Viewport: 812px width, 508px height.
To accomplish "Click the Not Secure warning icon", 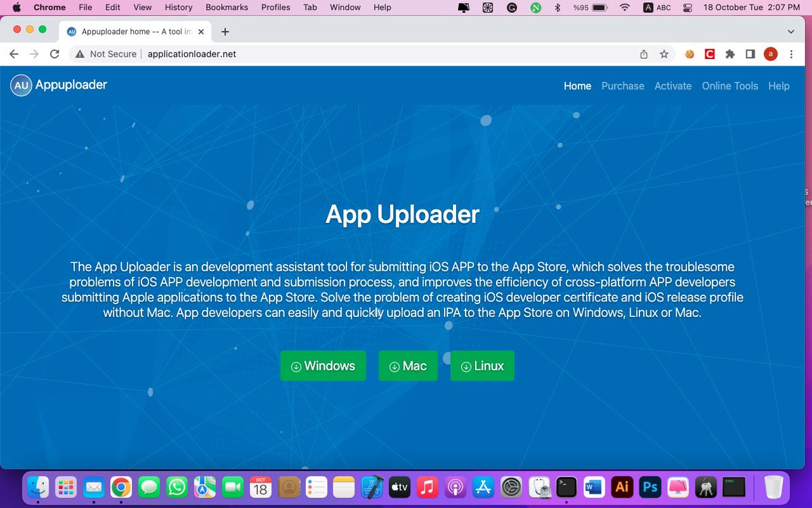I will click(x=80, y=54).
